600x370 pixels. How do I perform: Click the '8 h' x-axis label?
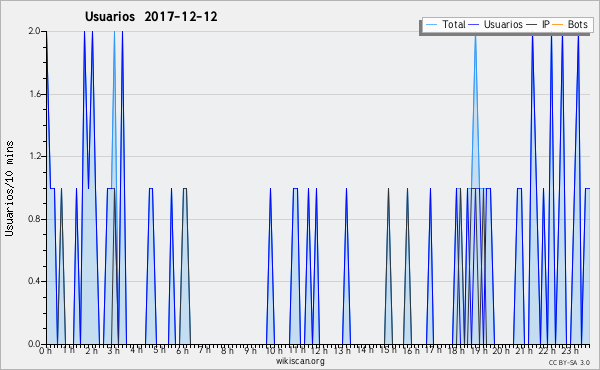(227, 350)
